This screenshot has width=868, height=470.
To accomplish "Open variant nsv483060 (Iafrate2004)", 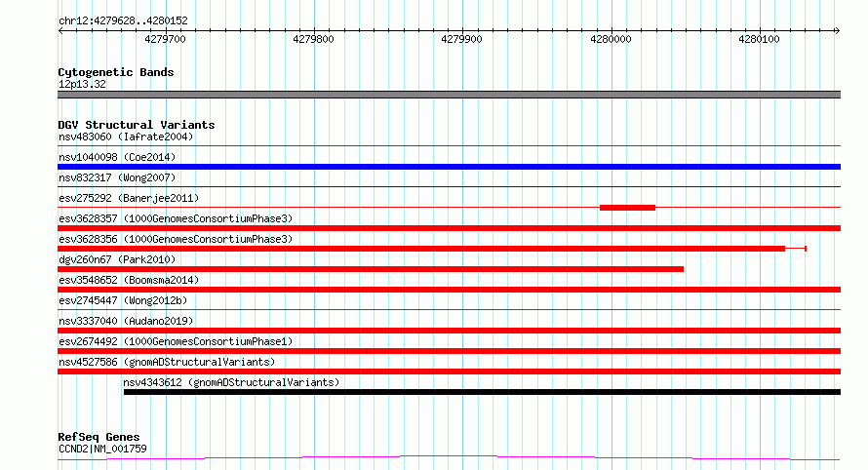I will (126, 137).
